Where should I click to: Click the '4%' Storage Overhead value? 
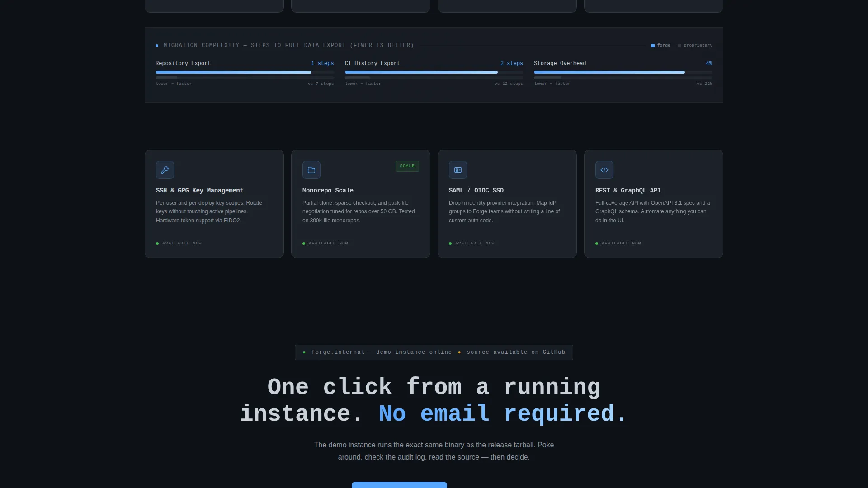click(709, 64)
